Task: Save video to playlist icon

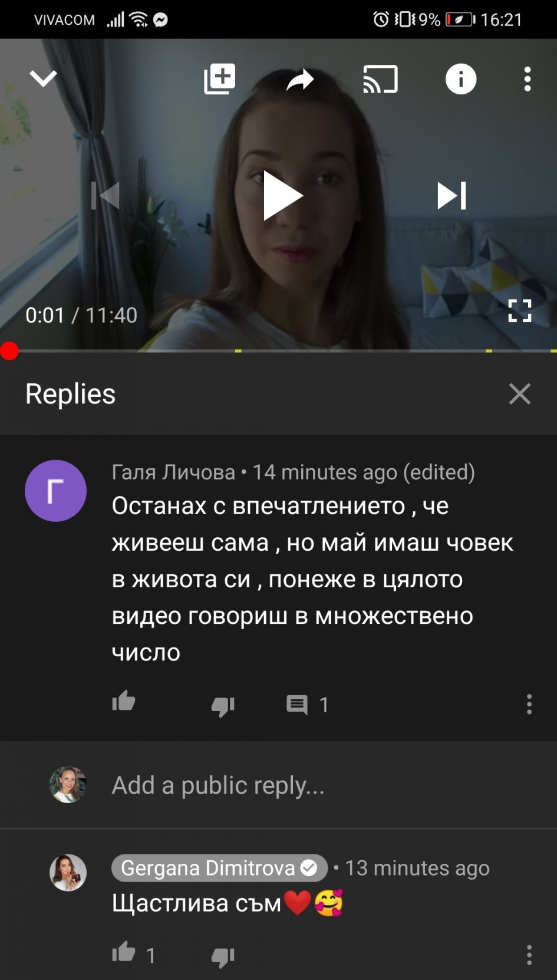Action: pyautogui.click(x=219, y=79)
